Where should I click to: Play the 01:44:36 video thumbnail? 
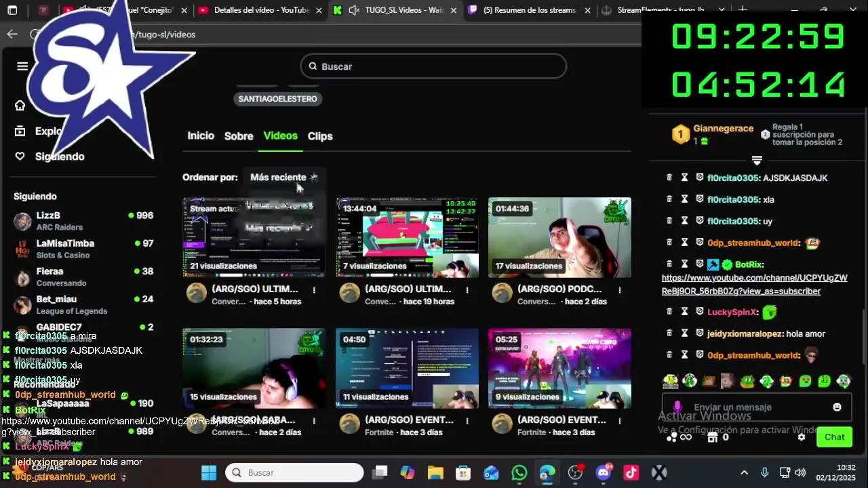[x=559, y=237]
